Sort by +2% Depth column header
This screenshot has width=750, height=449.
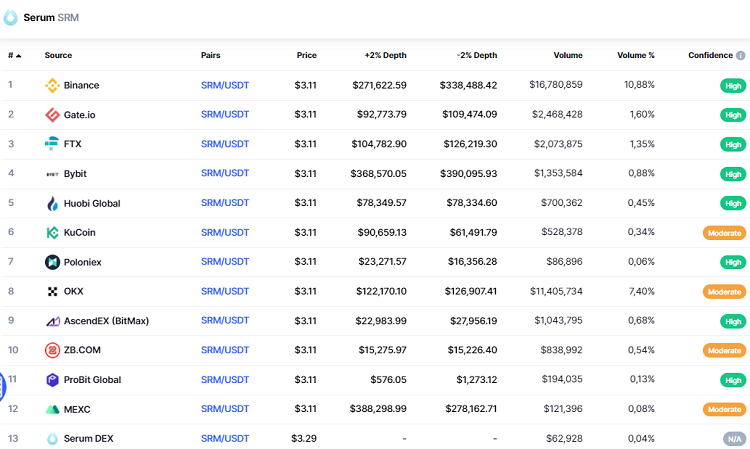[386, 55]
